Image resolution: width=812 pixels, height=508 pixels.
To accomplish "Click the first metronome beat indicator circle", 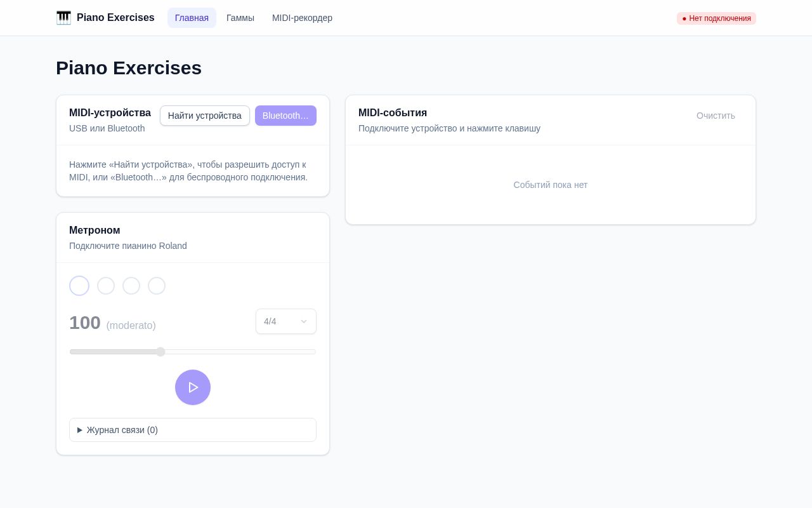I will coord(79,286).
